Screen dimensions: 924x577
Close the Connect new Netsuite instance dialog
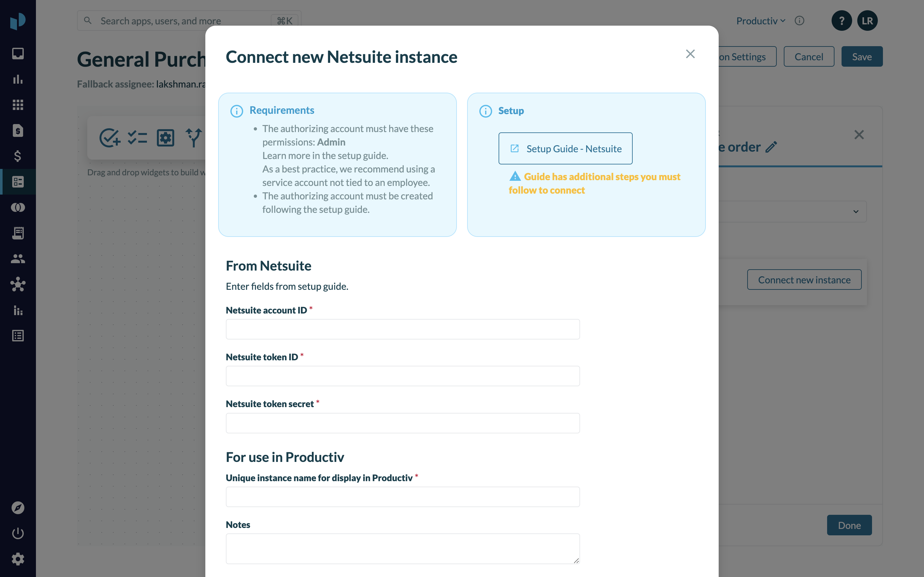(690, 54)
